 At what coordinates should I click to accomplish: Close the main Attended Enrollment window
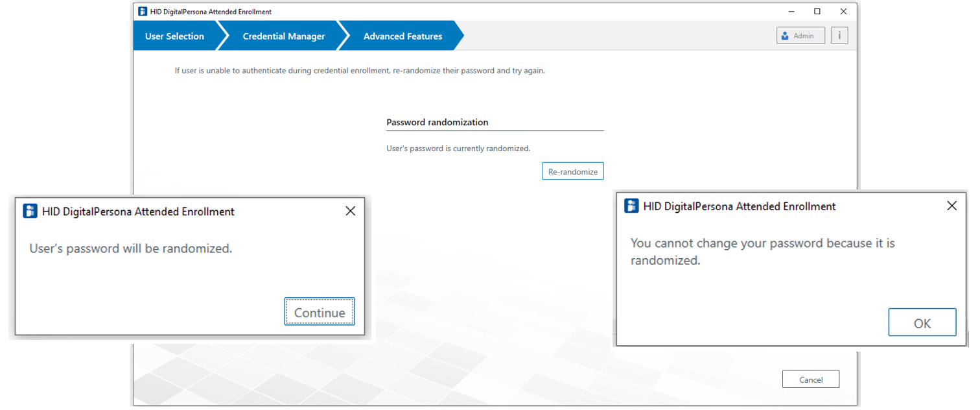843,12
